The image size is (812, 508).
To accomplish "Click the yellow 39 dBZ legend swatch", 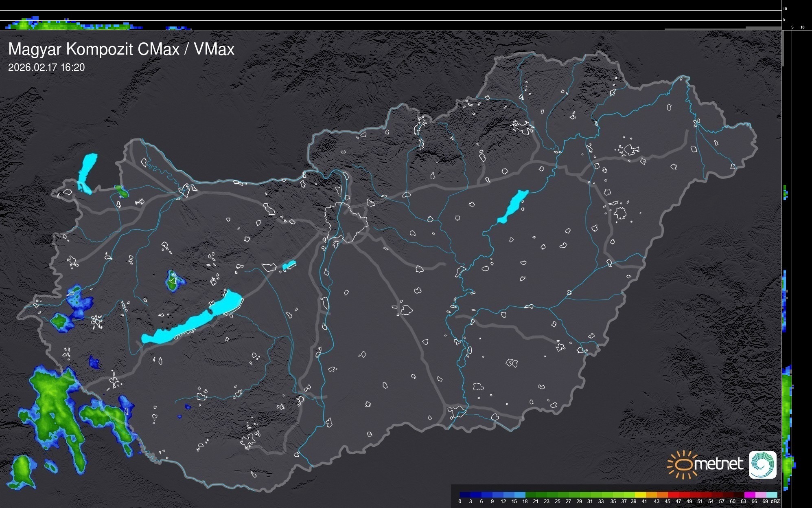I will pos(639,495).
